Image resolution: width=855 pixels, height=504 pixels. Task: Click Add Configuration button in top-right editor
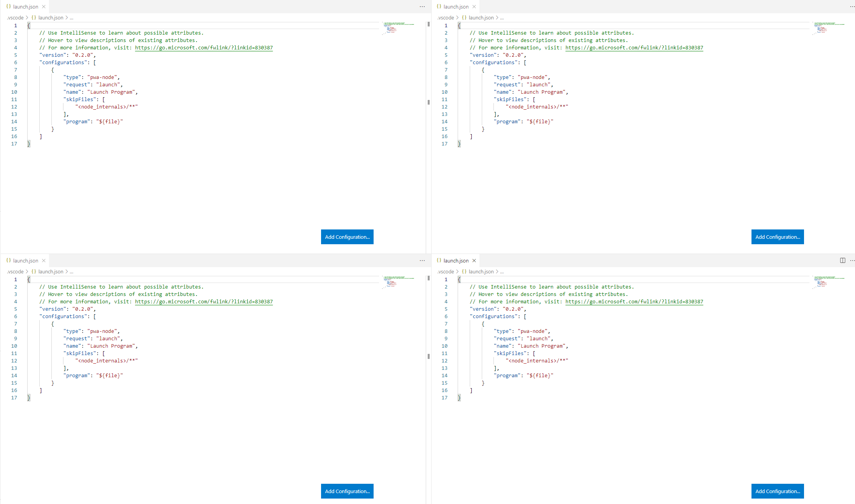click(x=778, y=237)
